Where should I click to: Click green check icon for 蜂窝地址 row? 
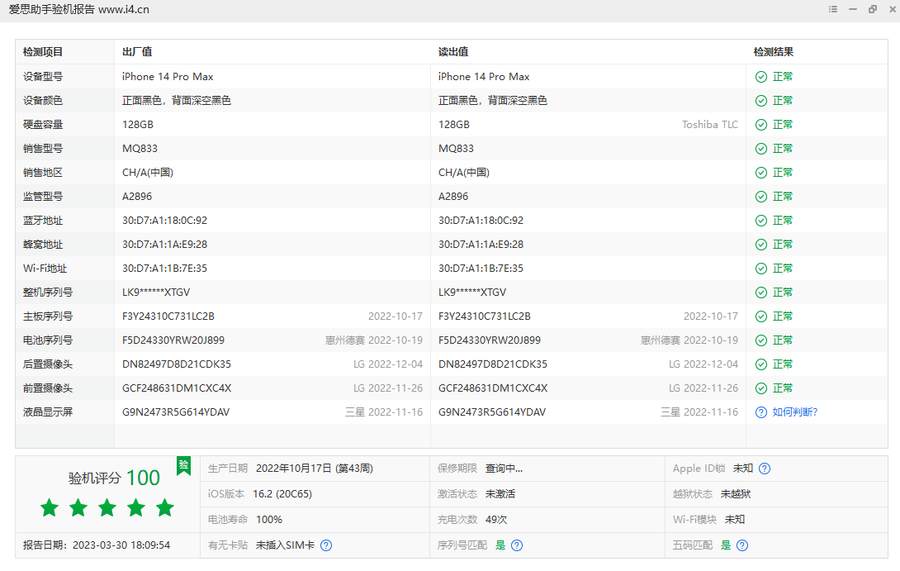tap(761, 245)
